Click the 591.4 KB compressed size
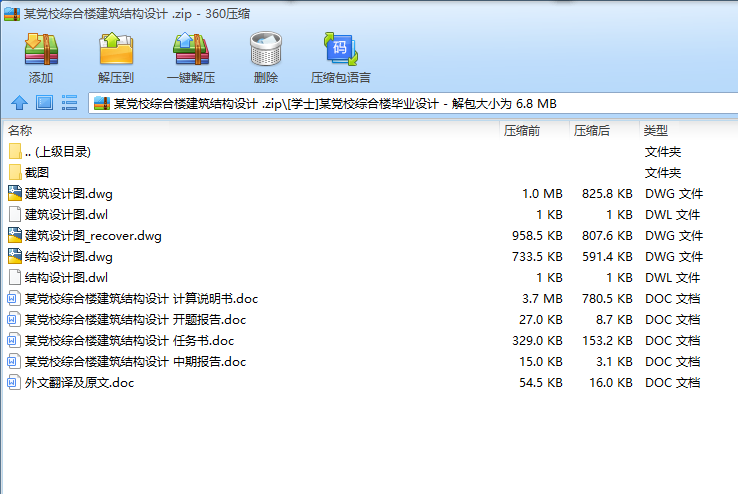The height and width of the screenshot is (494, 738). (x=607, y=256)
